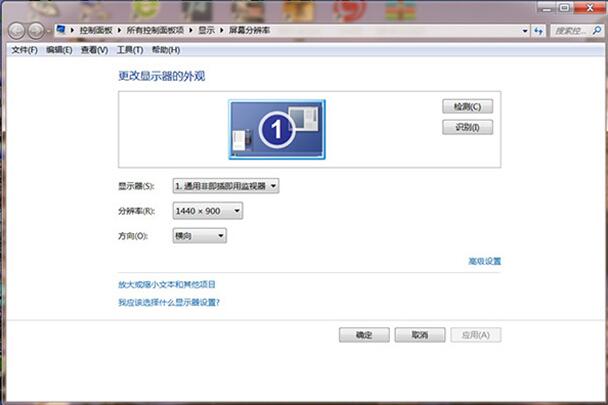
Task: Click the search magnifier icon
Action: [x=597, y=30]
